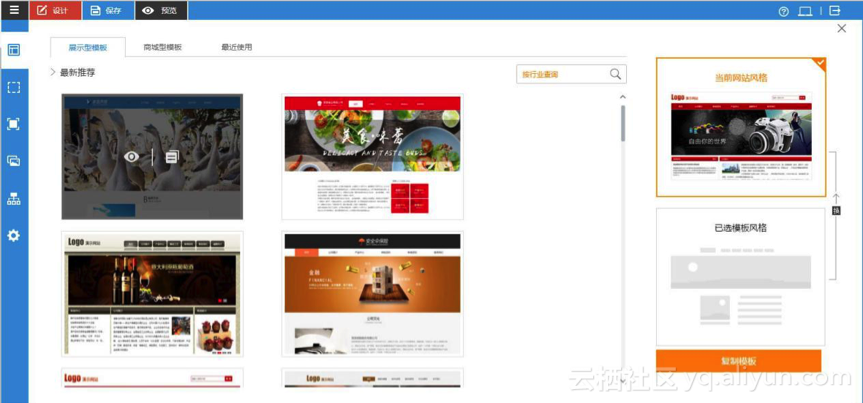The height and width of the screenshot is (403, 863).
Task: Open the hamburger menu in the top bar
Action: [13, 10]
